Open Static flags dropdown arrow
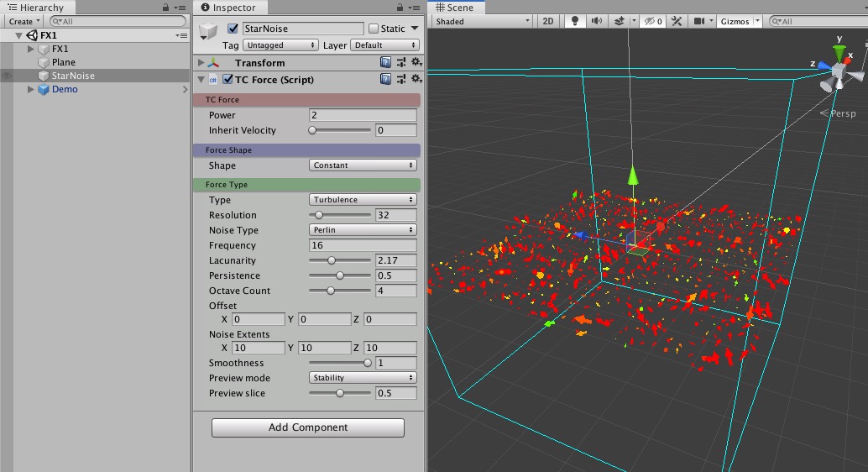Image resolution: width=868 pixels, height=472 pixels. [x=414, y=29]
